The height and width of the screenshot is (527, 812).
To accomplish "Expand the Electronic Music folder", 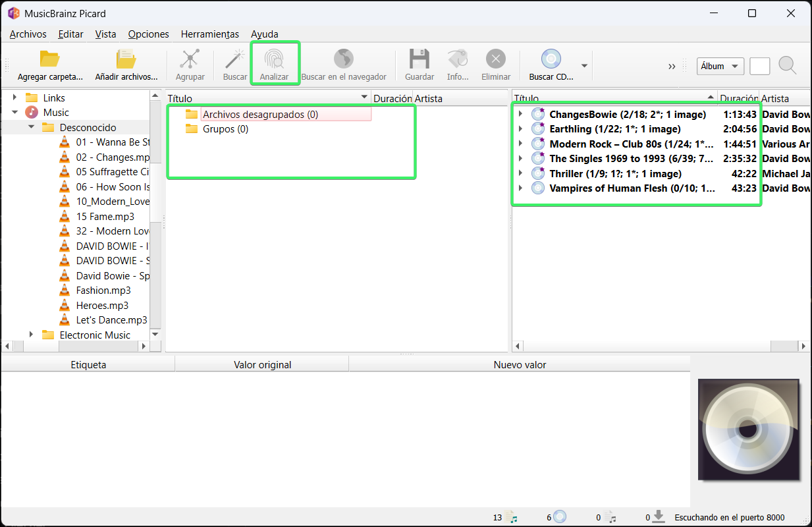I will pyautogui.click(x=31, y=335).
